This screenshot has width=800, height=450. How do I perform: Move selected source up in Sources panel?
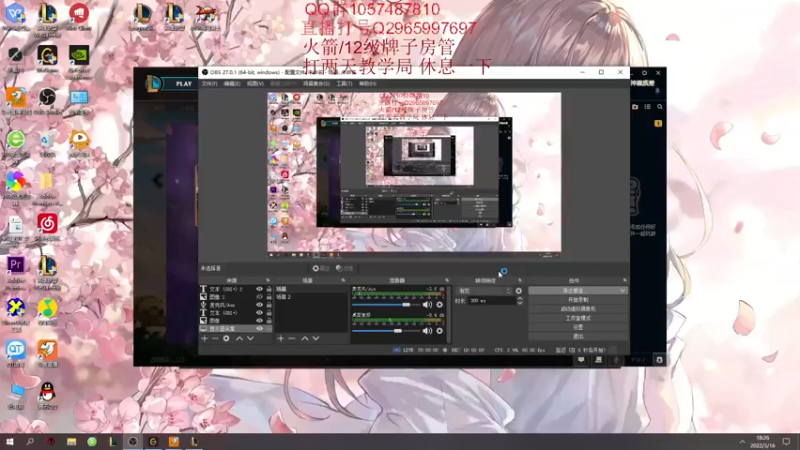[239, 338]
